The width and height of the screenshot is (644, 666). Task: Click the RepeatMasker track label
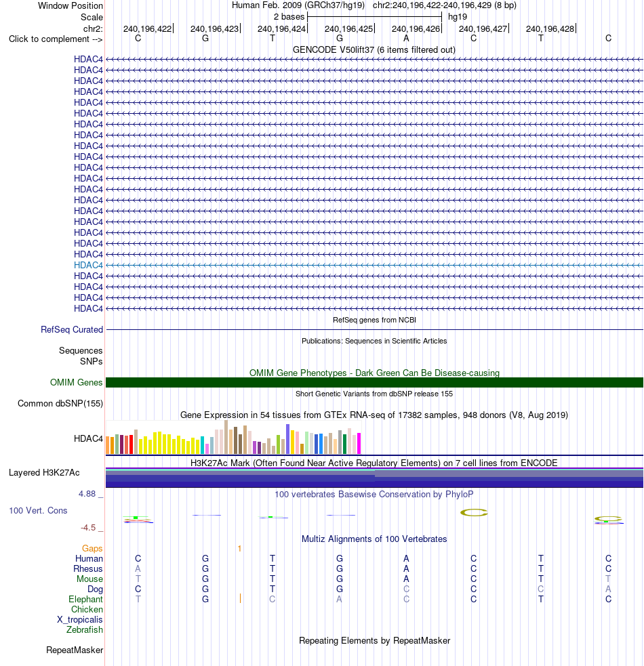tap(75, 650)
